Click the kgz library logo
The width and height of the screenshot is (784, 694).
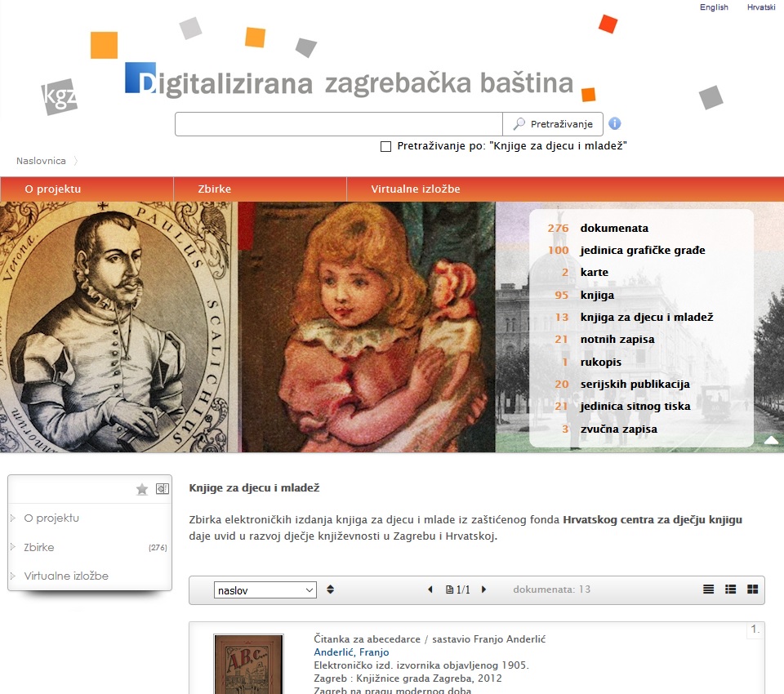[x=60, y=96]
